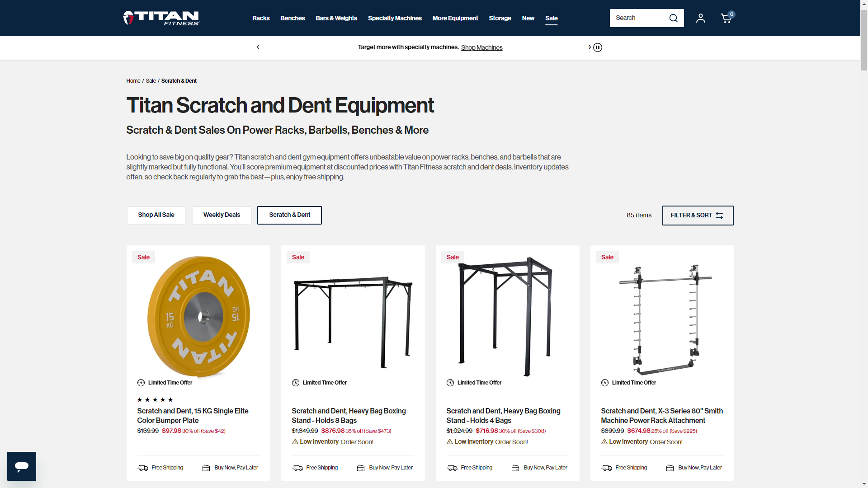Viewport: 868px width, 488px height.
Task: Open the More Equipment menu
Action: tap(455, 18)
